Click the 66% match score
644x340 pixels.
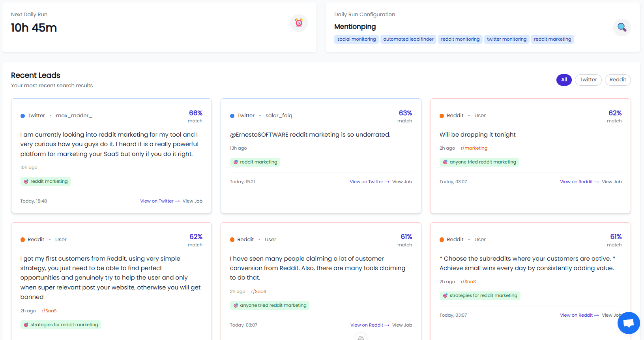(195, 113)
